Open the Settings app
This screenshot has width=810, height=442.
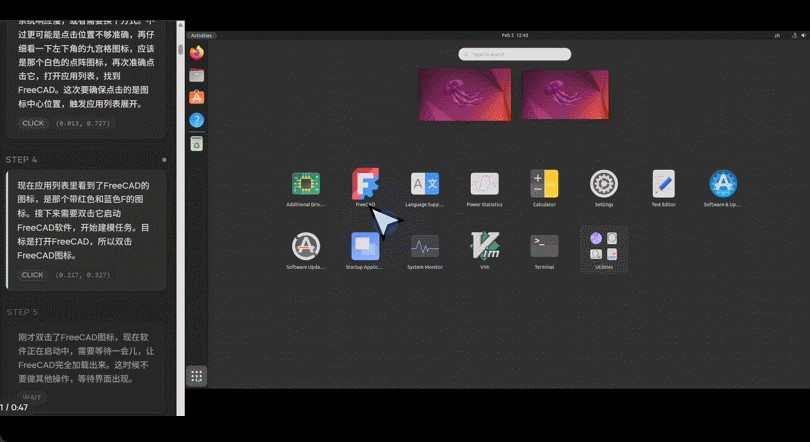pos(603,184)
